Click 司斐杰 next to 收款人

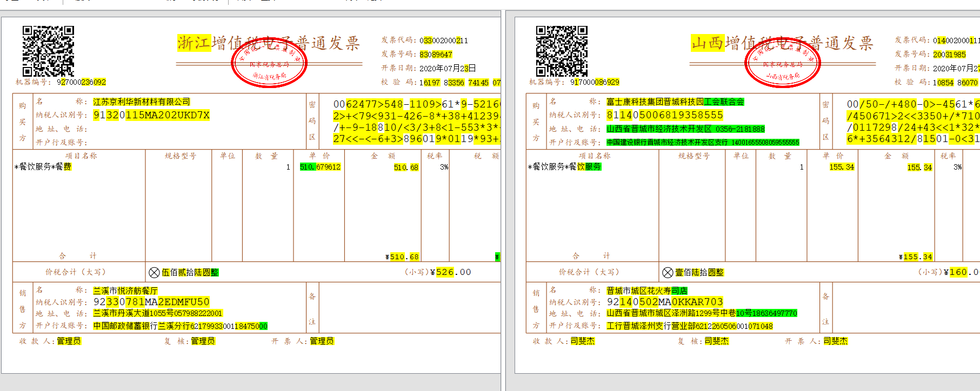coord(583,341)
